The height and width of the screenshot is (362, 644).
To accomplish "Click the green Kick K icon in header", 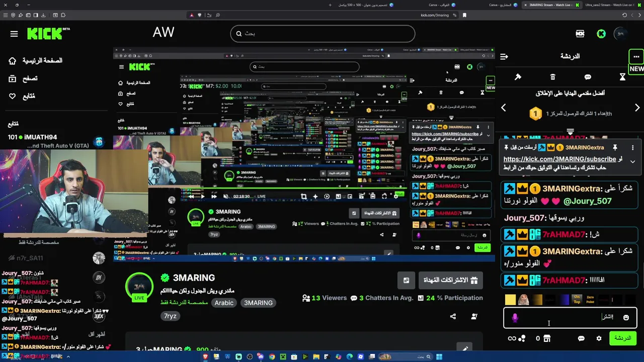I will point(601,34).
